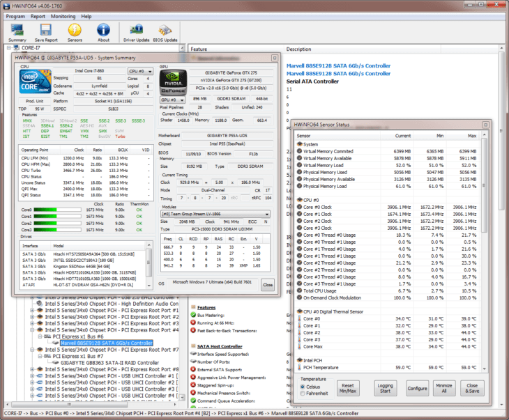This screenshot has width=509, height=420.
Task: Select High Definition Audio Controller tree item
Action: 112,304
